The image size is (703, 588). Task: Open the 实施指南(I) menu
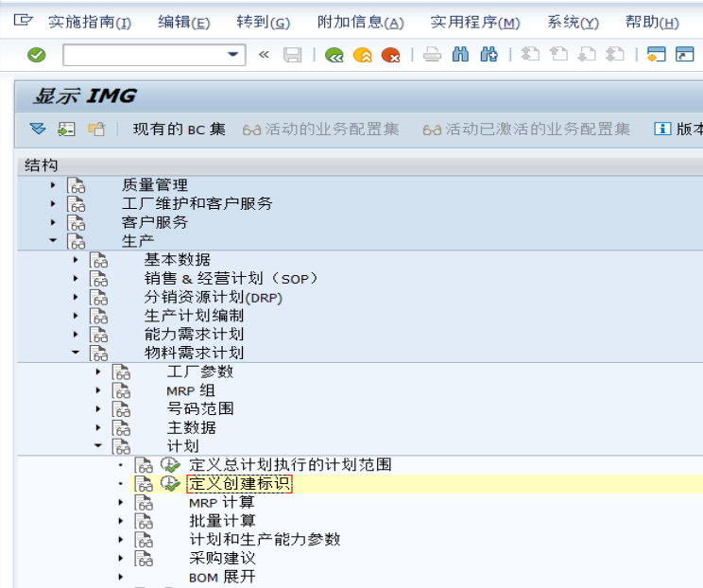(90, 22)
